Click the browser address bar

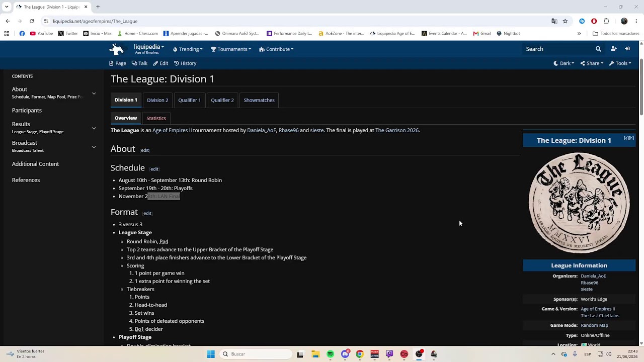tap(297, 21)
